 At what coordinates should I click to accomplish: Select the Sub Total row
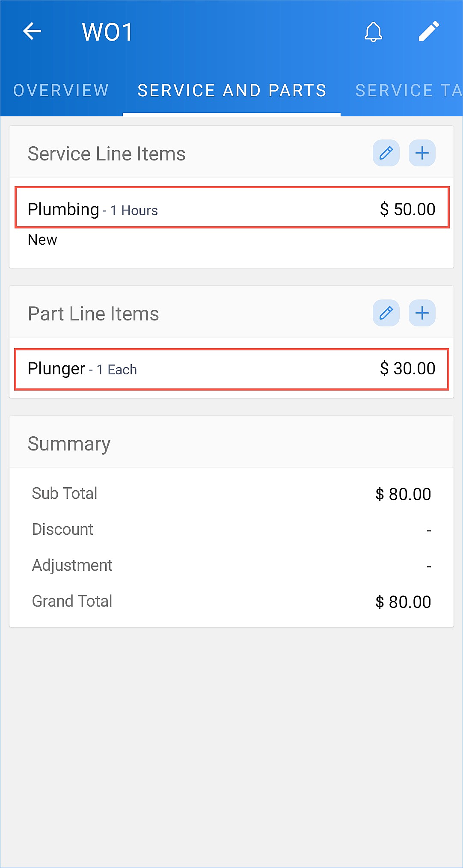(x=231, y=494)
